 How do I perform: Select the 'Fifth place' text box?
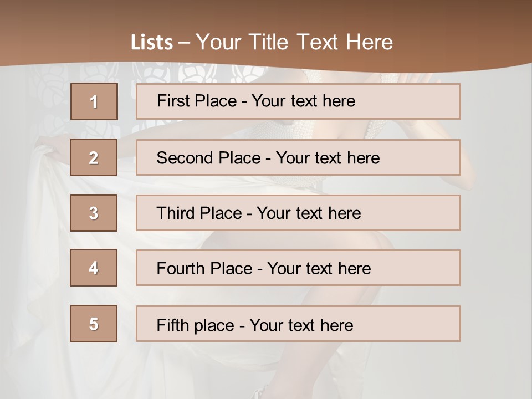coord(298,324)
